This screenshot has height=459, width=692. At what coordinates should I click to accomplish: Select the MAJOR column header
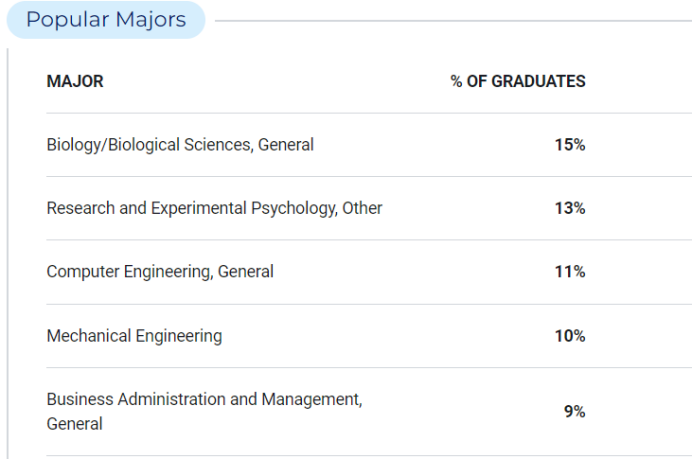pyautogui.click(x=75, y=81)
